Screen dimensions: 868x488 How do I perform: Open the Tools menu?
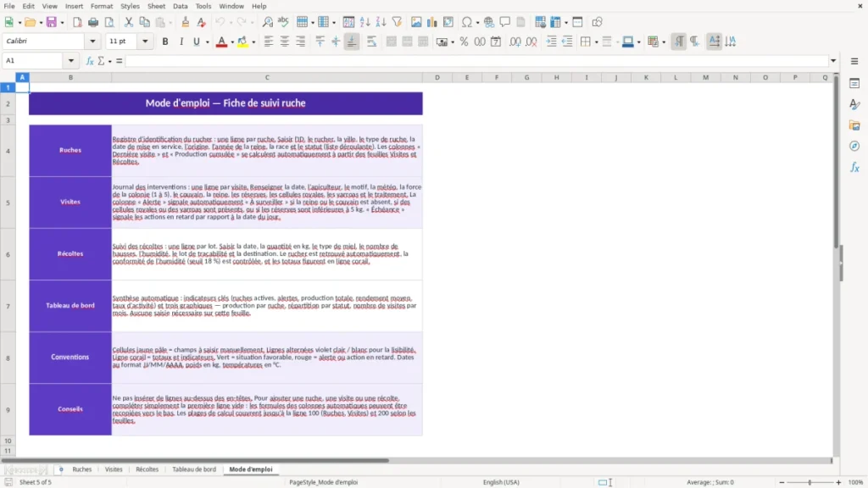[203, 6]
